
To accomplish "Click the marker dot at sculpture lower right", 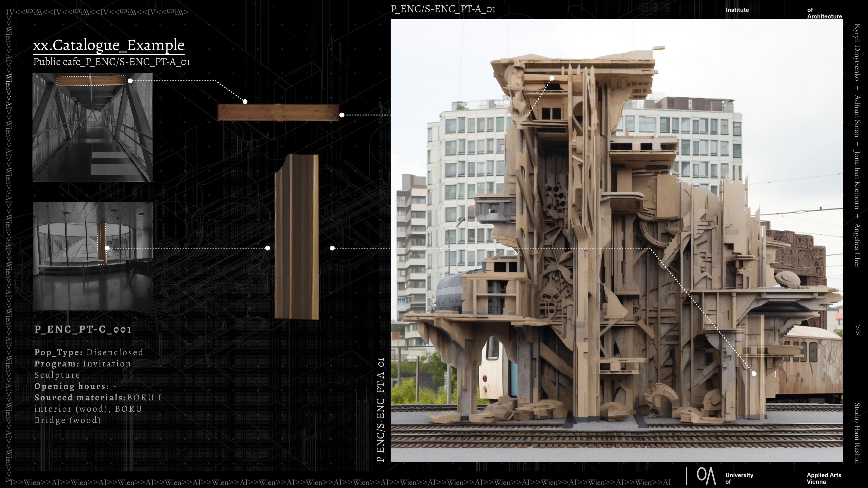I will click(x=754, y=373).
